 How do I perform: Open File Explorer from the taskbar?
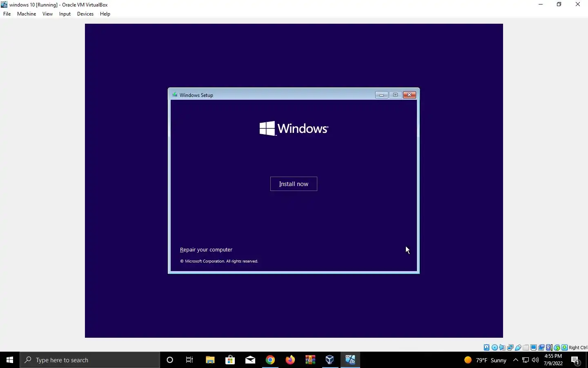coord(210,360)
